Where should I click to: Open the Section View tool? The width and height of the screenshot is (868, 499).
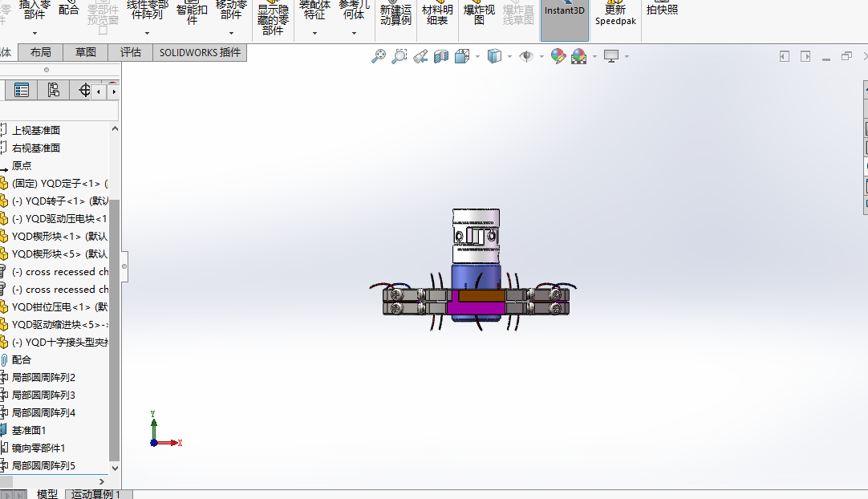coord(441,56)
